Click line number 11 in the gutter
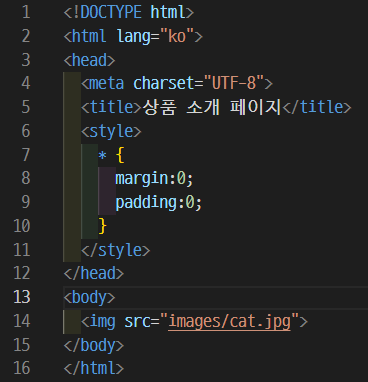 (22, 250)
